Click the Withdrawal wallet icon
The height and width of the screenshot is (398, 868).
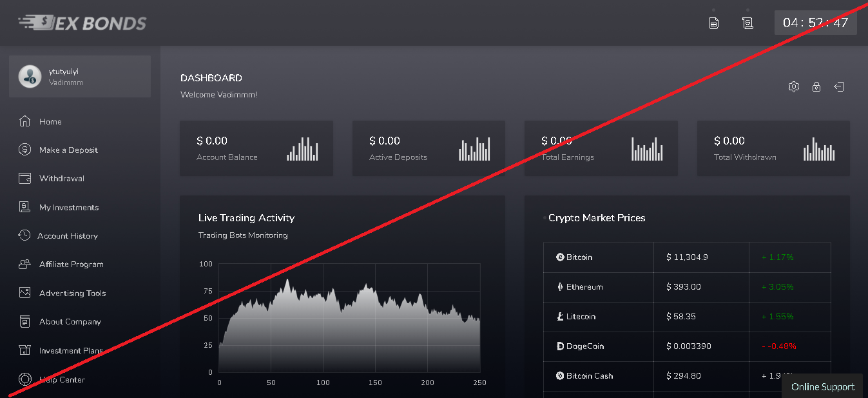pos(24,178)
